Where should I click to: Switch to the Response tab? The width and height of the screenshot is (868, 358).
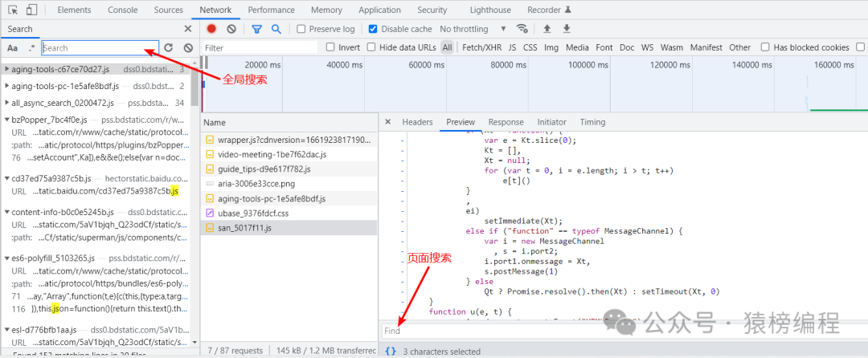(506, 122)
